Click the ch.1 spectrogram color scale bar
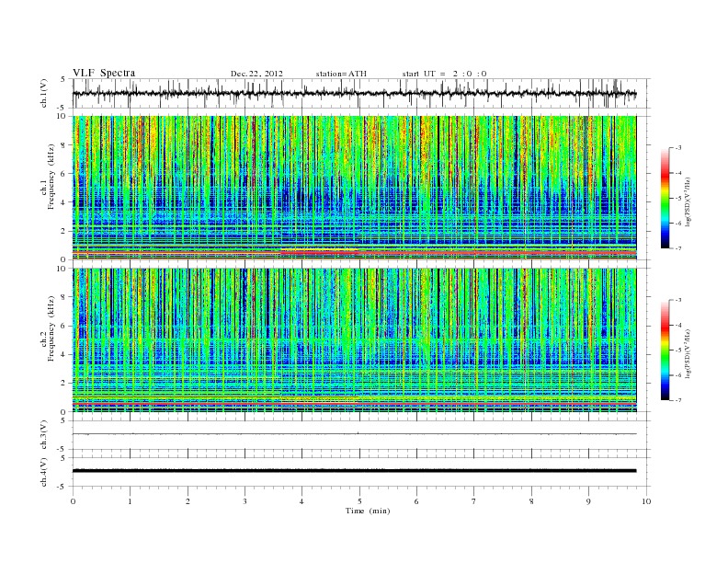728x563 pixels. pos(665,198)
